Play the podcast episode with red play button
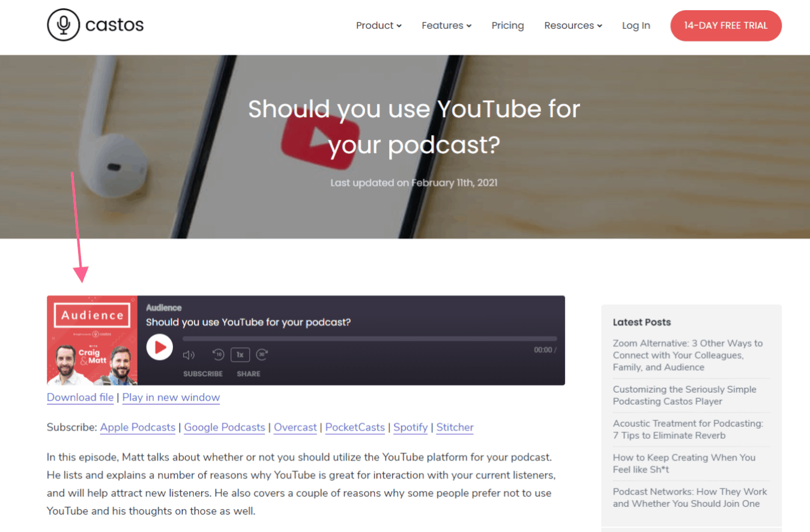Viewport: 810px width, 532px height. point(160,347)
